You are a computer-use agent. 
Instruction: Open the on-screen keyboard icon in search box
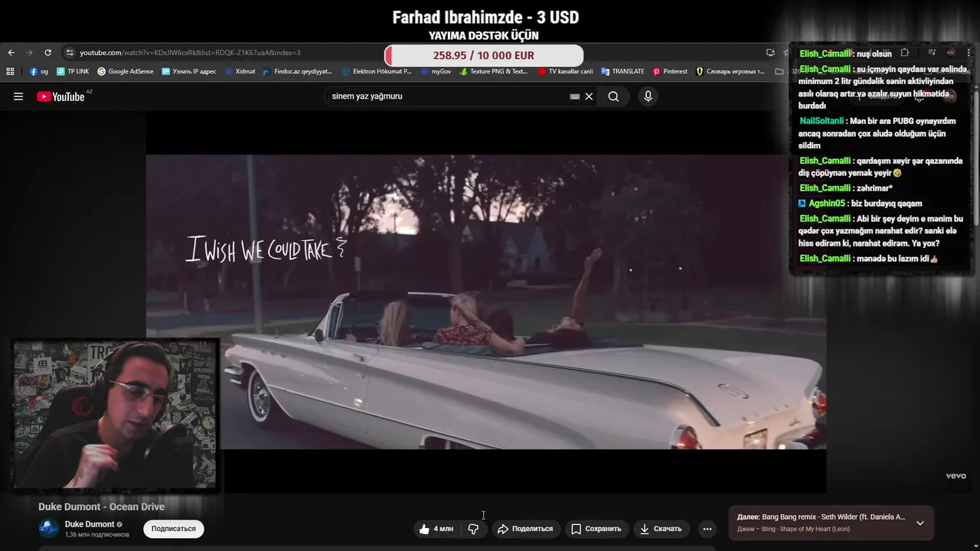(575, 96)
